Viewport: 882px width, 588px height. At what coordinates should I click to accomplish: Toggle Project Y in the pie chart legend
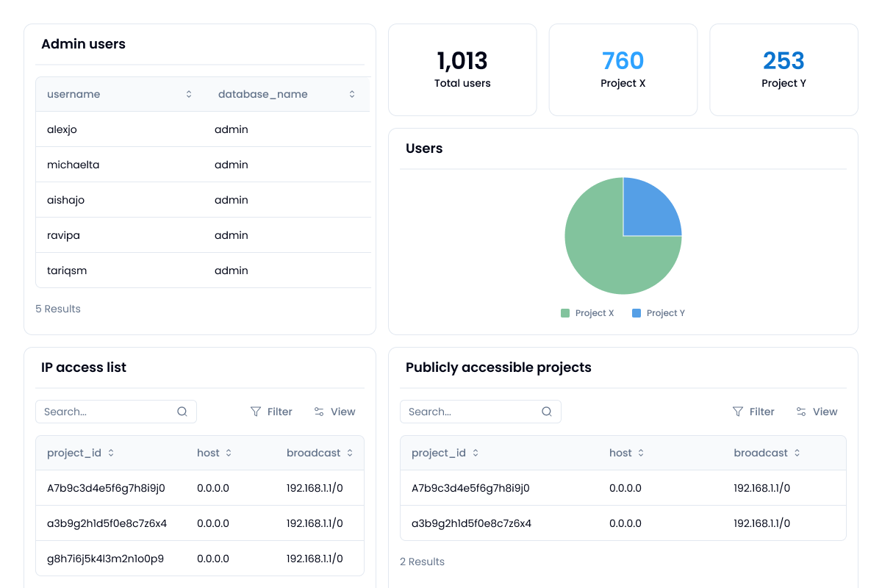pos(659,312)
